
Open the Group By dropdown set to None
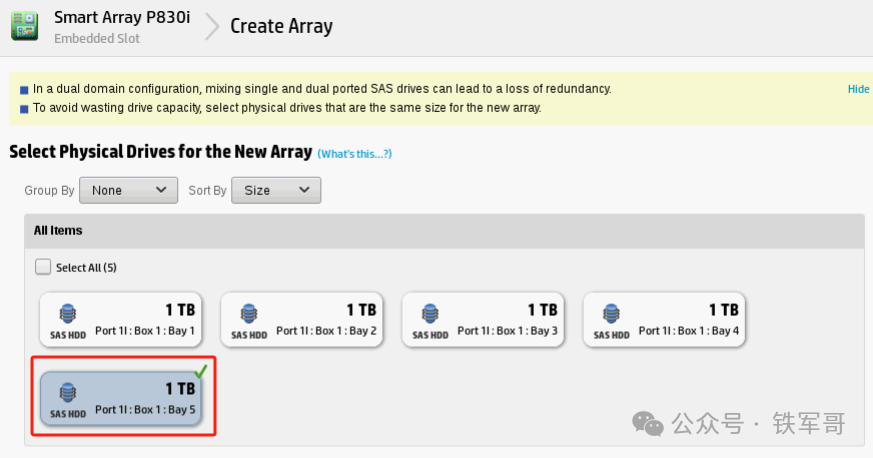[129, 190]
